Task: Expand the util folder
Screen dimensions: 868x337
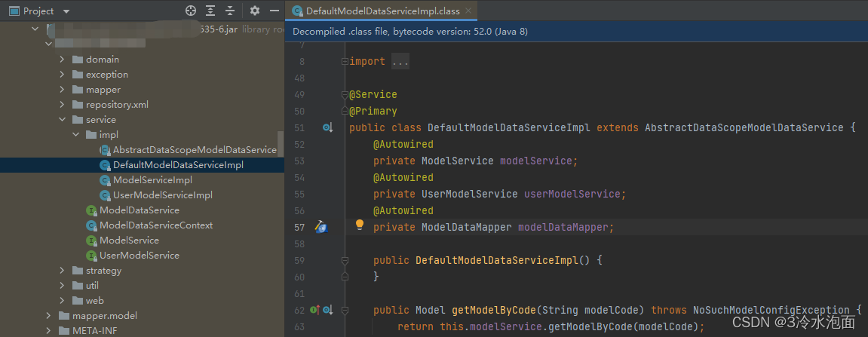Action: [62, 286]
